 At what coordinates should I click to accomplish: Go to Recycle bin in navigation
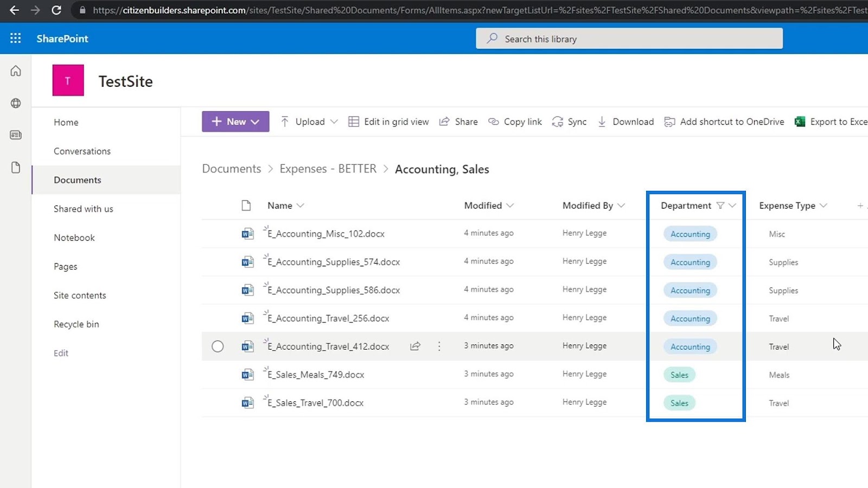click(x=76, y=324)
